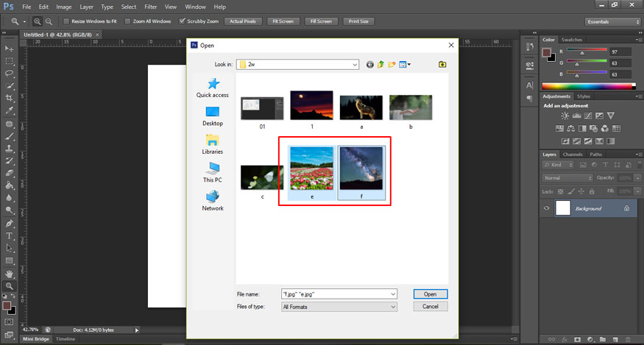Select the wolf image thumbnail named a

coord(361,109)
